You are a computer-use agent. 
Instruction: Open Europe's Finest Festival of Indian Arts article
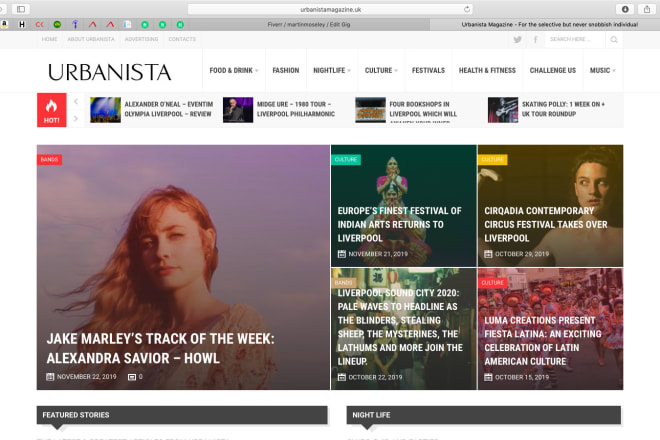point(399,224)
